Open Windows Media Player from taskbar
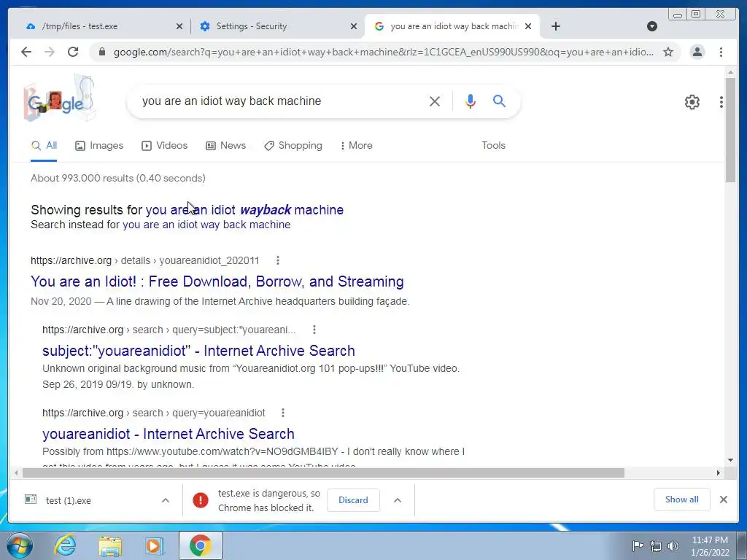The image size is (747, 560). pyautogui.click(x=155, y=545)
